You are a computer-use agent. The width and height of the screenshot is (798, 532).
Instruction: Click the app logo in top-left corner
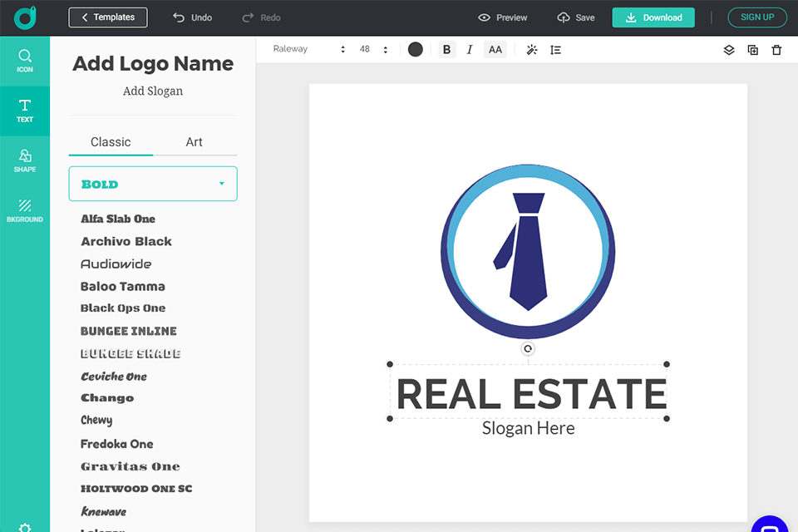[x=25, y=17]
